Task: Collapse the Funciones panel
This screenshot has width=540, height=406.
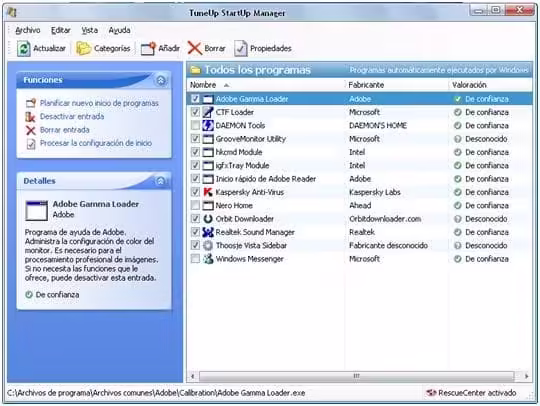Action: pyautogui.click(x=161, y=80)
